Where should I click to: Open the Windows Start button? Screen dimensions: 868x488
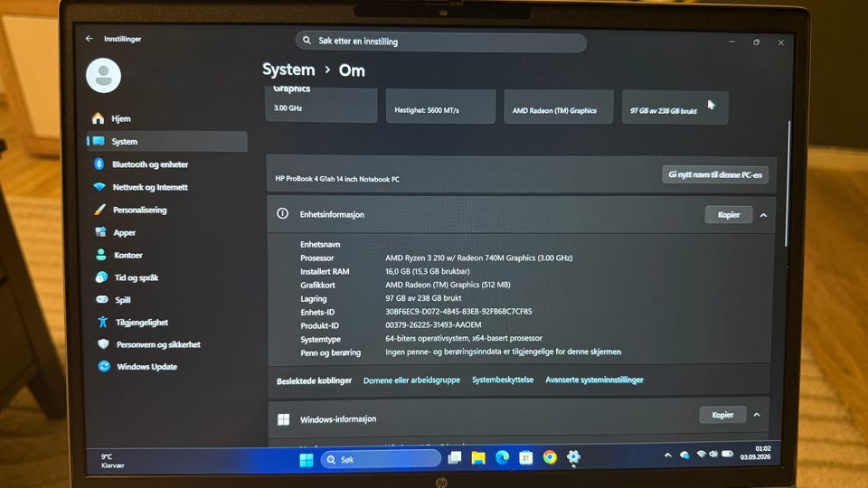coord(307,460)
